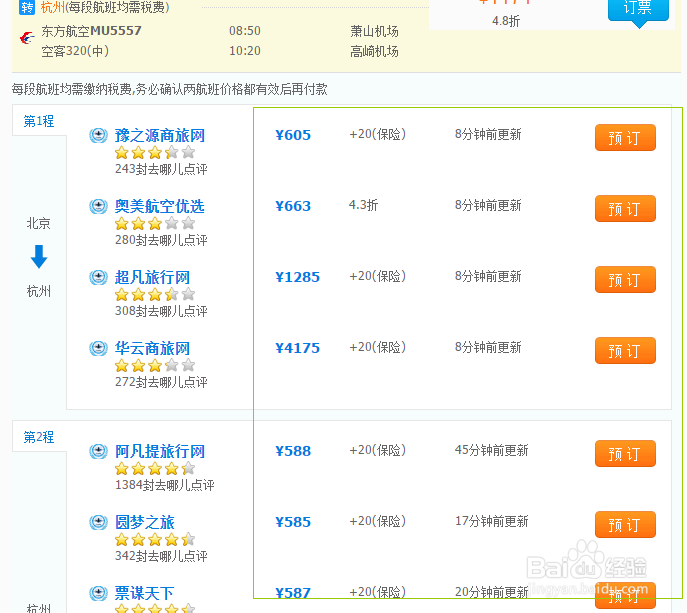Open the 票谋天下 agency link

tap(145, 593)
